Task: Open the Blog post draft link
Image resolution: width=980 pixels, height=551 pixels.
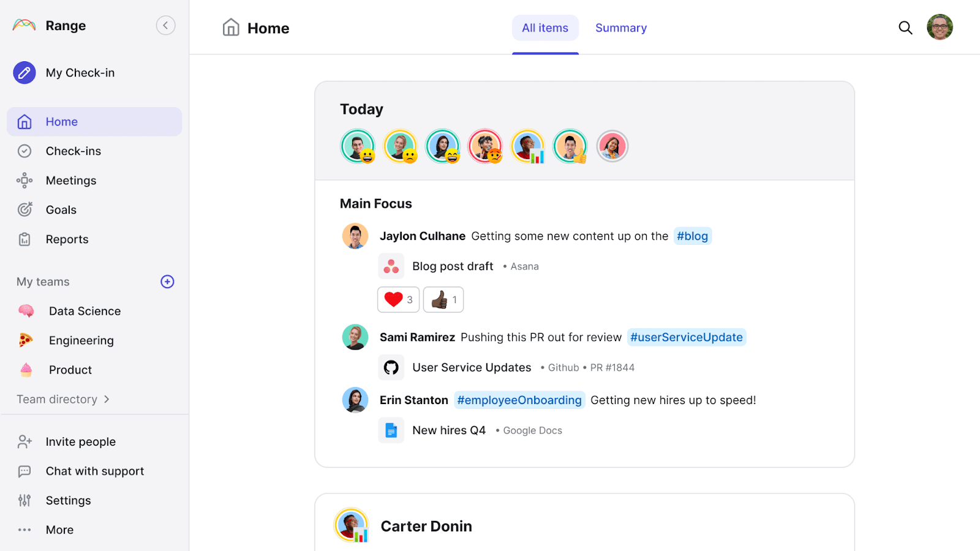Action: point(453,266)
